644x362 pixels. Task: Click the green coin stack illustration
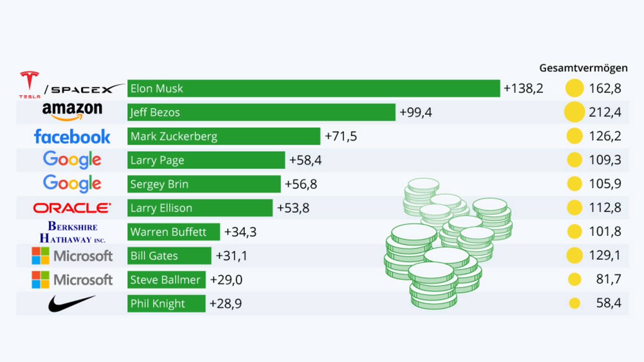(448, 243)
